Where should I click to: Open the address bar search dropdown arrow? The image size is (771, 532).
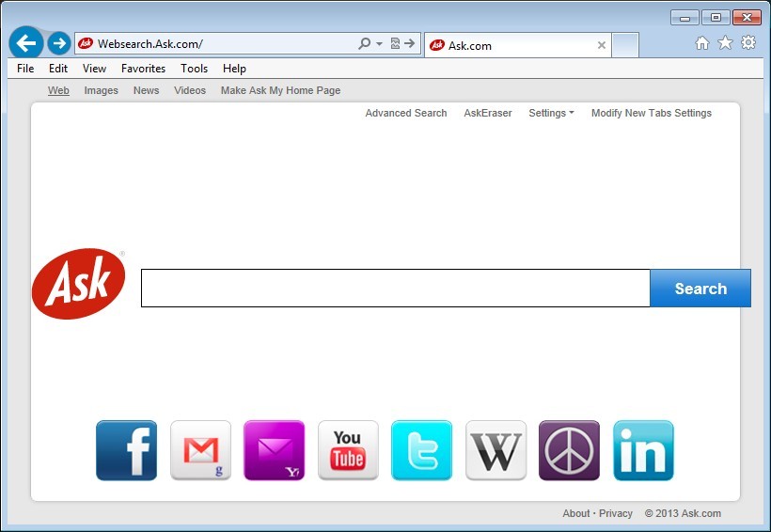pyautogui.click(x=379, y=44)
